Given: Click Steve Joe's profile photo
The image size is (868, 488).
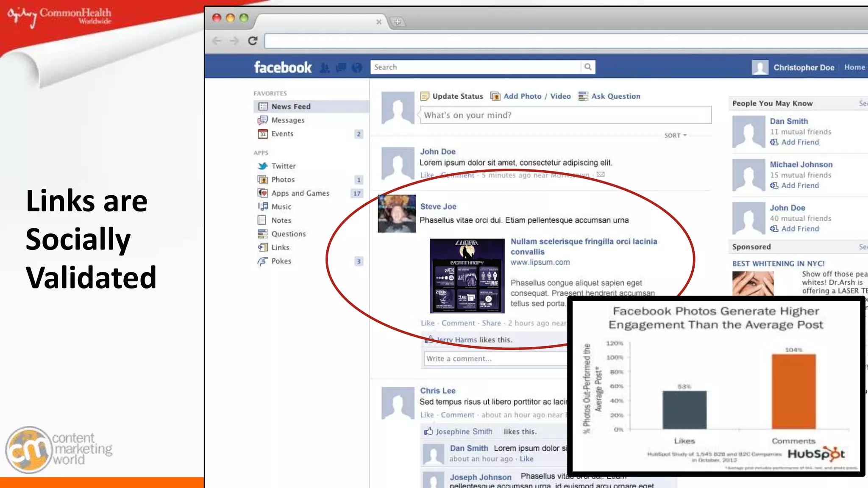Looking at the screenshot, I should (x=397, y=213).
